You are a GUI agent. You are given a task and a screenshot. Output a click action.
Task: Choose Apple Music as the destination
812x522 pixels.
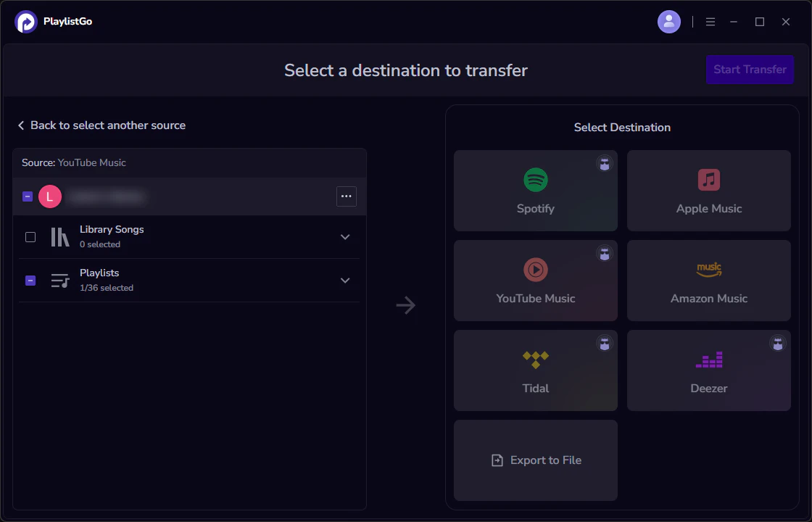click(708, 191)
